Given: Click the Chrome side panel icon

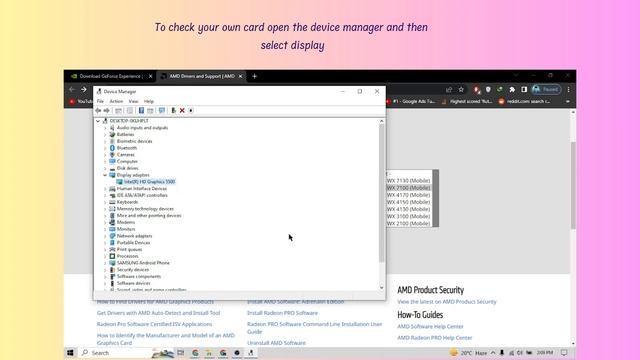Looking at the screenshot, I should pyautogui.click(x=524, y=89).
